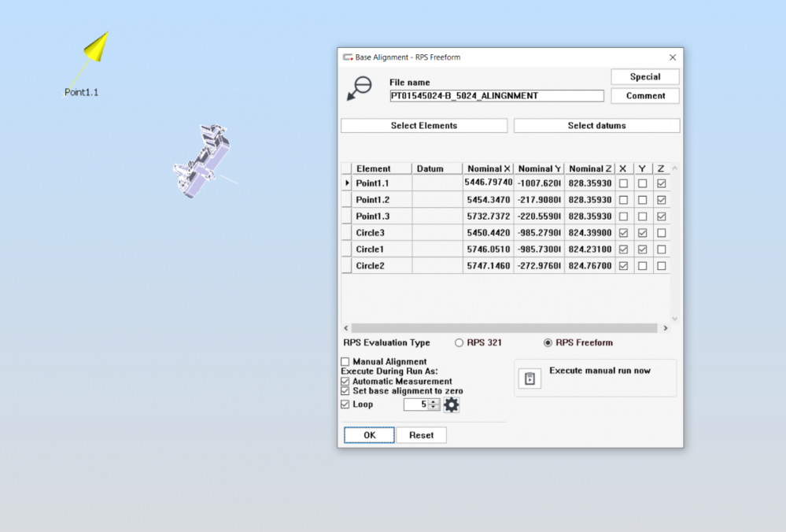Select the RPS 321 radio button
Screen dimensions: 786x532
pyautogui.click(x=459, y=343)
